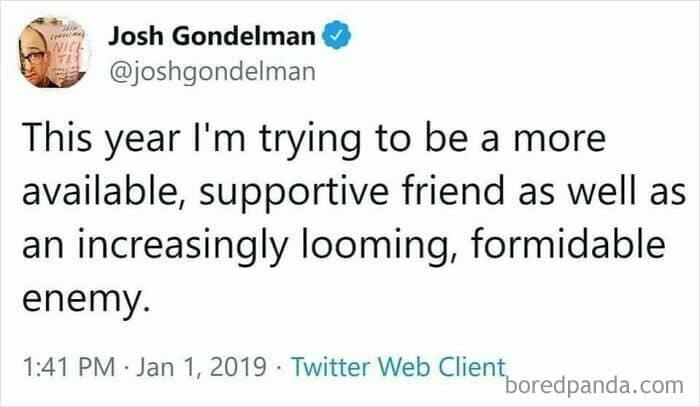Click the word "supportive" in the tweet
This screenshot has width=700, height=407.
(294, 193)
